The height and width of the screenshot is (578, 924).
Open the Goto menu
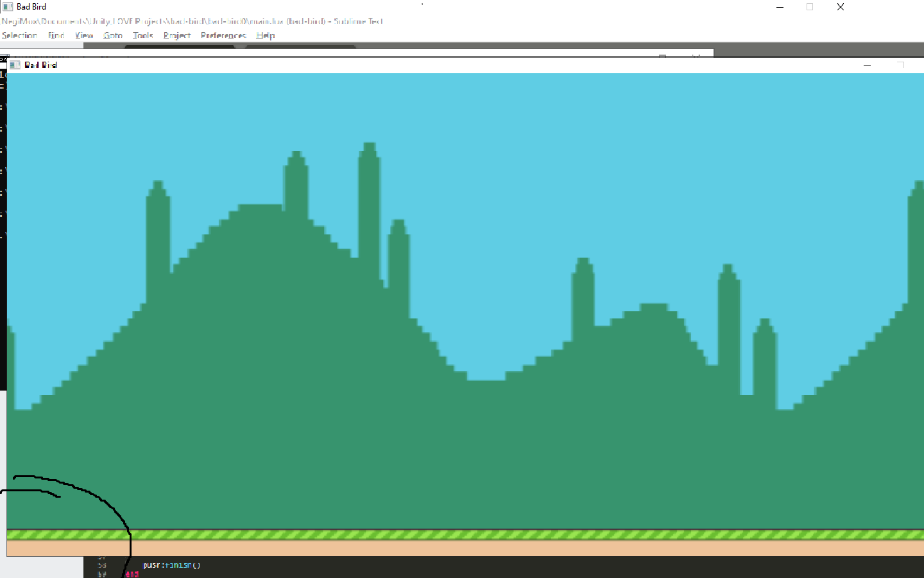(x=113, y=35)
